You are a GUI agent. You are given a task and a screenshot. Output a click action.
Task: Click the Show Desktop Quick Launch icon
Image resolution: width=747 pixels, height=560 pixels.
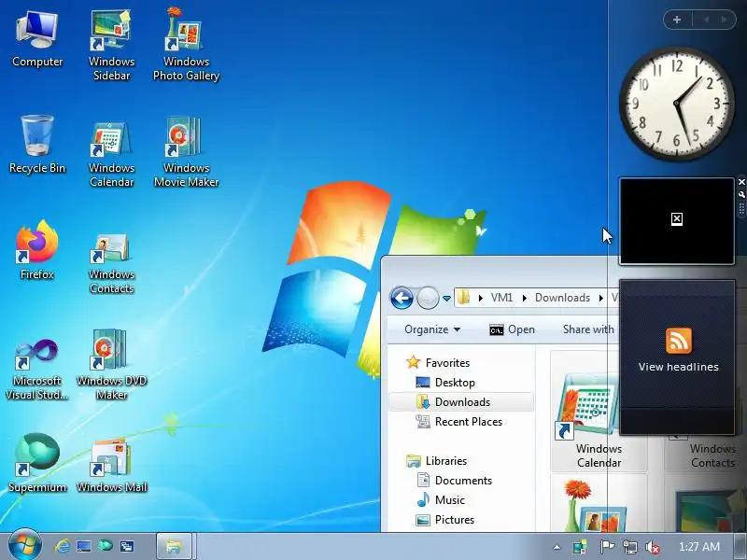tap(84, 546)
